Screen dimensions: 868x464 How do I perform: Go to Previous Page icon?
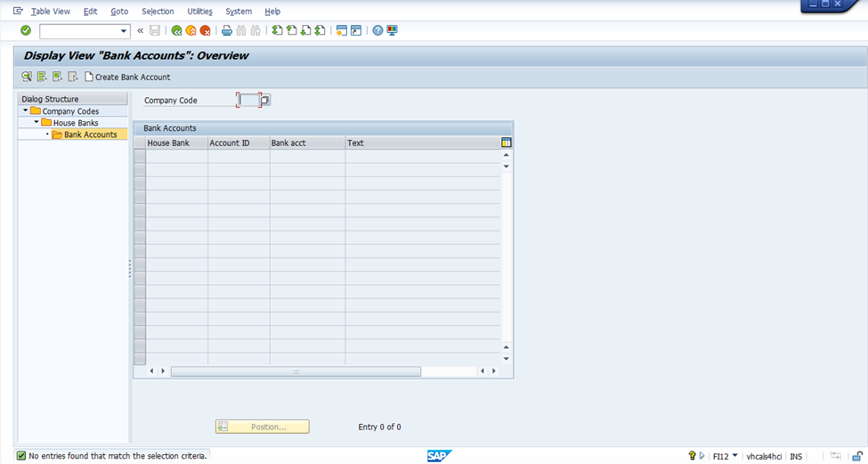(291, 30)
